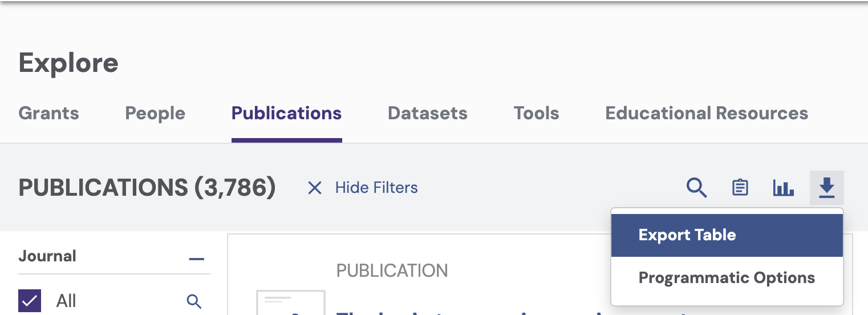Image resolution: width=868 pixels, height=315 pixels.
Task: Open the search icon in the publications toolbar
Action: (696, 188)
